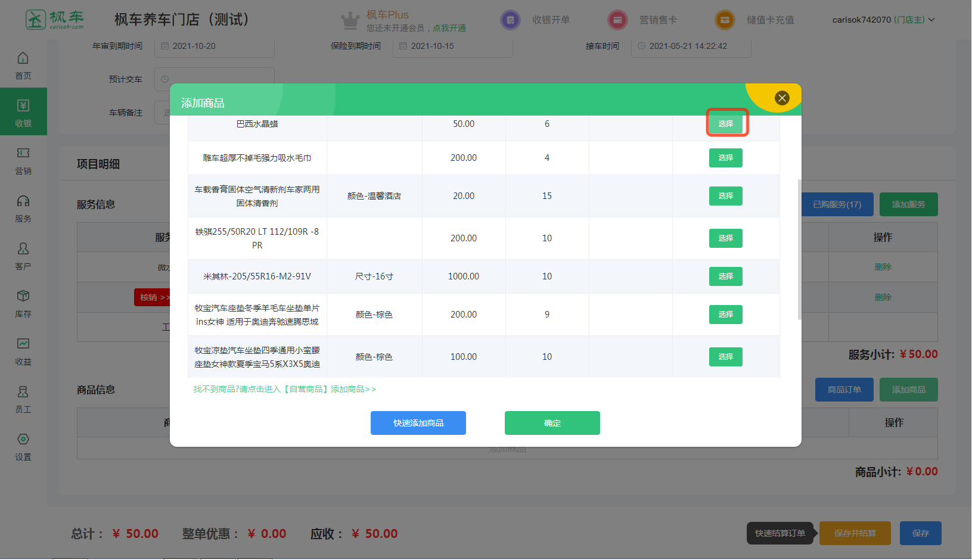The height and width of the screenshot is (560, 972).
Task: Select the 营销 marketing sidebar icon
Action: coord(23,160)
